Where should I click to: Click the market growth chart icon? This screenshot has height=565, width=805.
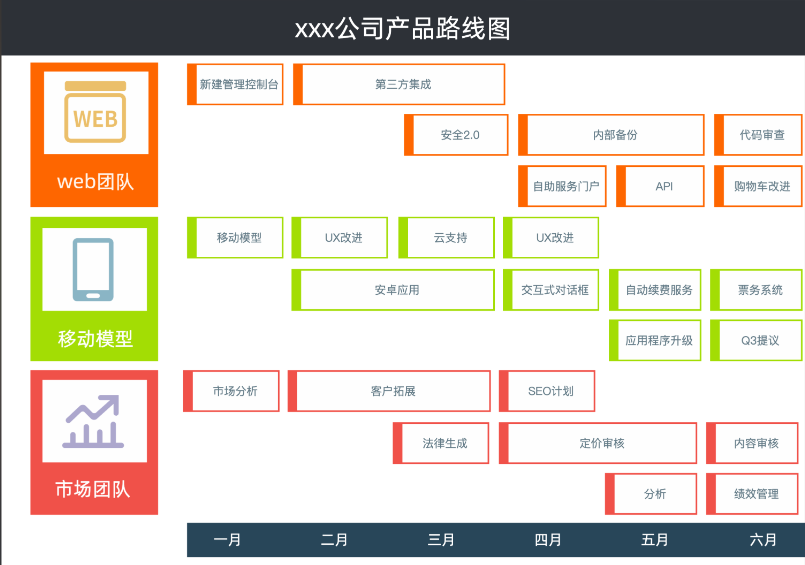[93, 421]
